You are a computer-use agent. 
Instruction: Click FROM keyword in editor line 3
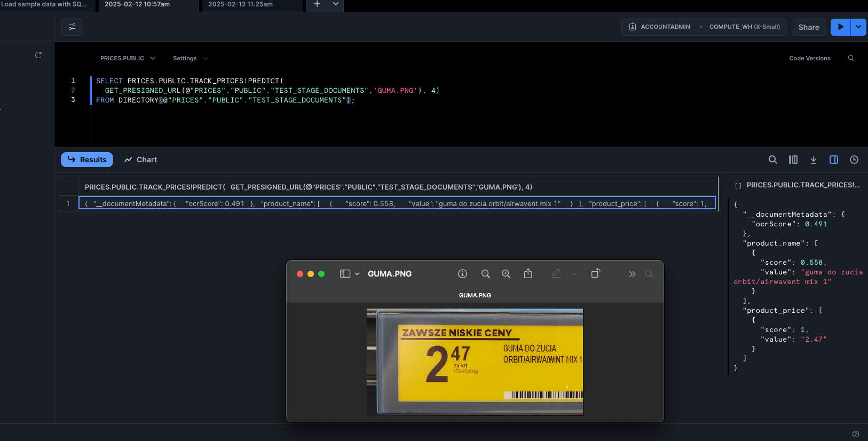point(105,100)
